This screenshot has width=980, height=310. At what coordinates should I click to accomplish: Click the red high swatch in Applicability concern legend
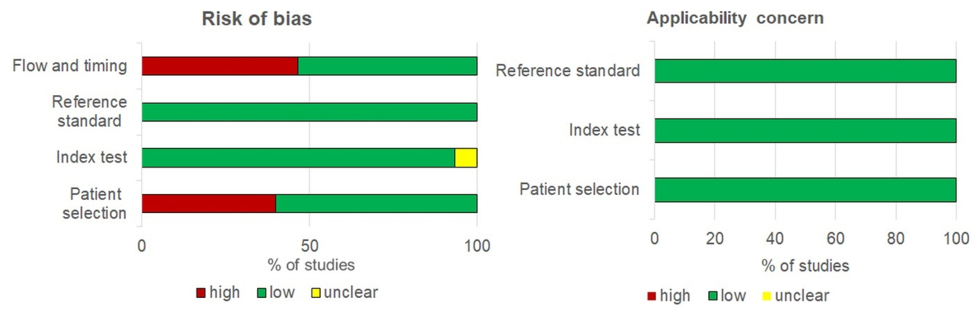(651, 296)
